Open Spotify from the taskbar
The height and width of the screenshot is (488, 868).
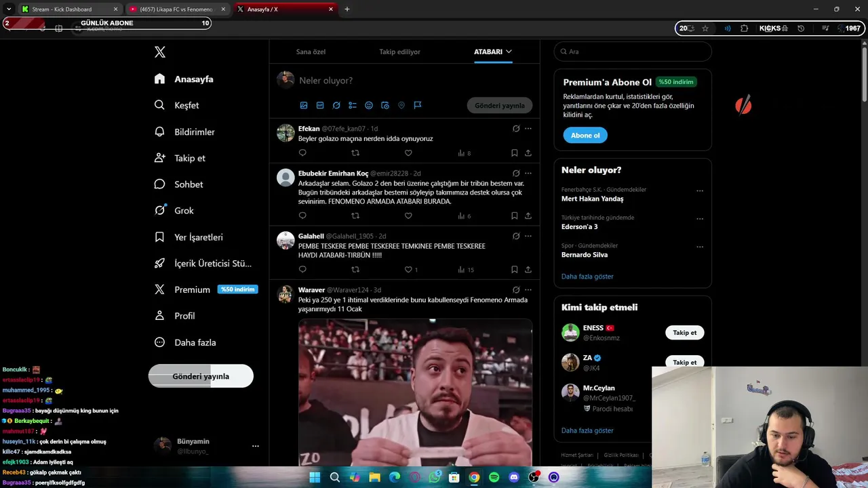[494, 477]
